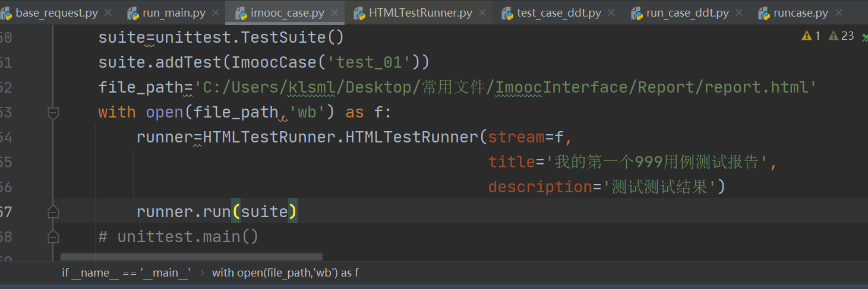868x289 pixels.
Task: Toggle the fold marker beside unittest.main() comment
Action: 53,237
